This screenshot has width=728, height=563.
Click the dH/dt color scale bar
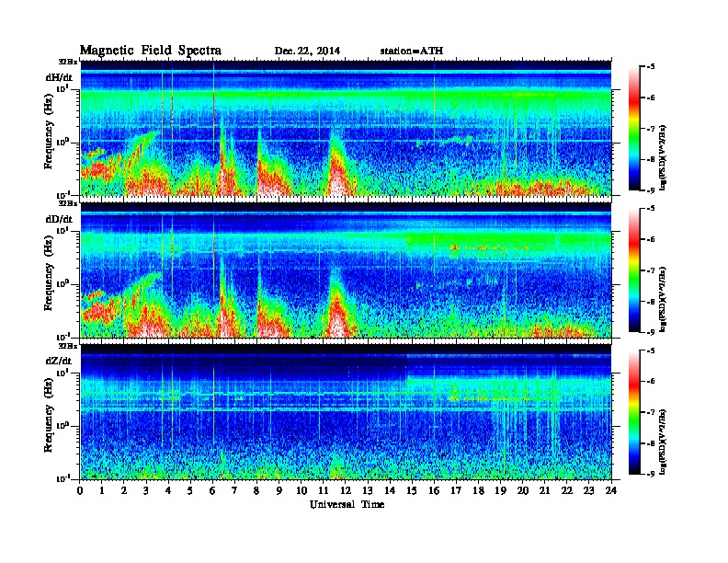(633, 129)
